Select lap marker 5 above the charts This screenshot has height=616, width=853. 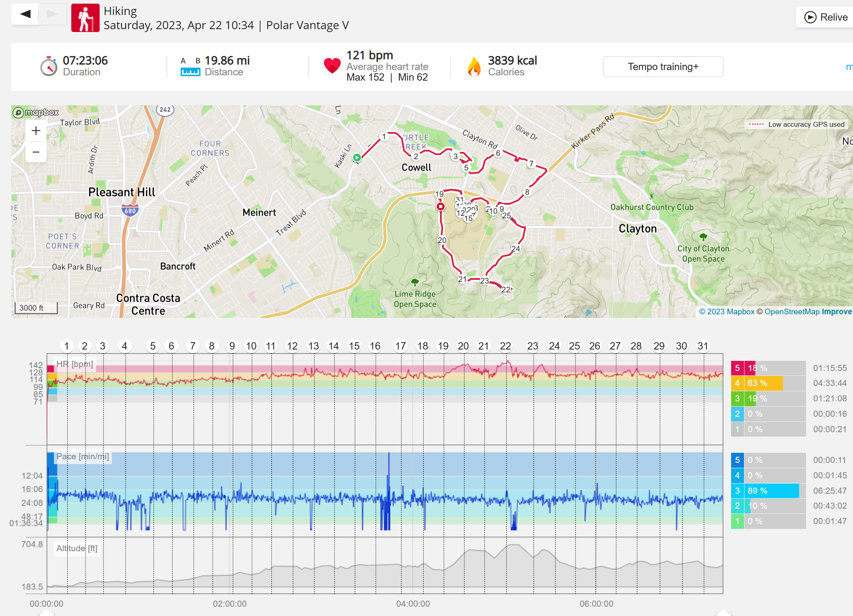click(153, 346)
